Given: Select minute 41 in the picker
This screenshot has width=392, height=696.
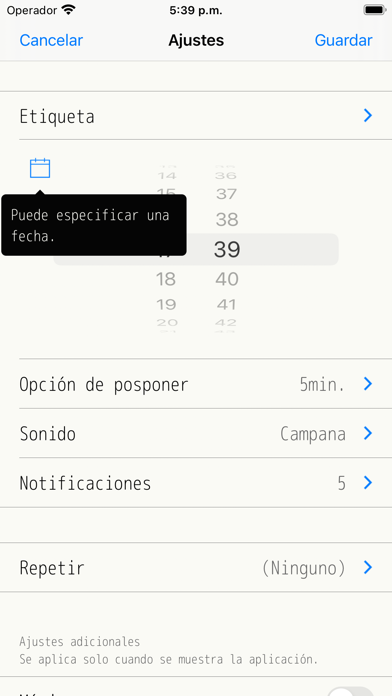Looking at the screenshot, I should [227, 304].
